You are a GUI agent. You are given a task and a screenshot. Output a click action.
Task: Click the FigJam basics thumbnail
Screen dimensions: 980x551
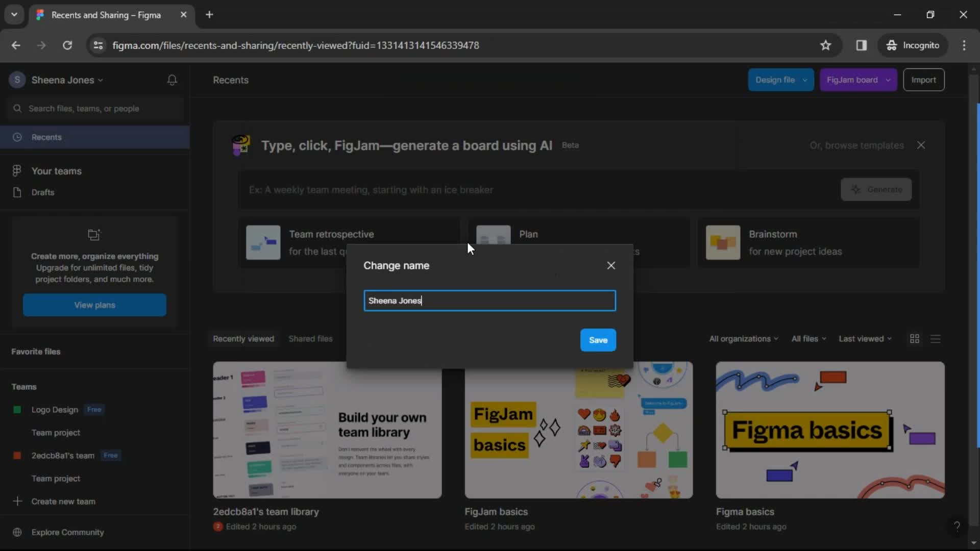point(579,429)
